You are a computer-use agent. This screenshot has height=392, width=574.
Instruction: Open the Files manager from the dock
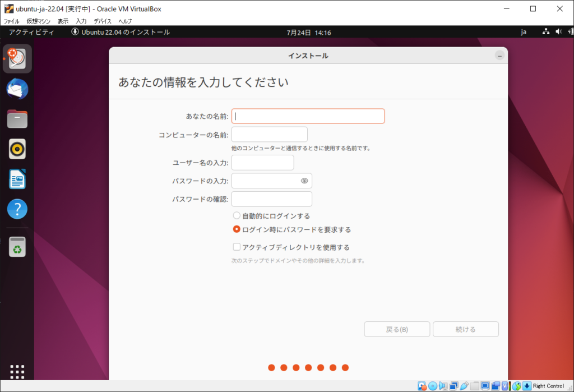17,119
